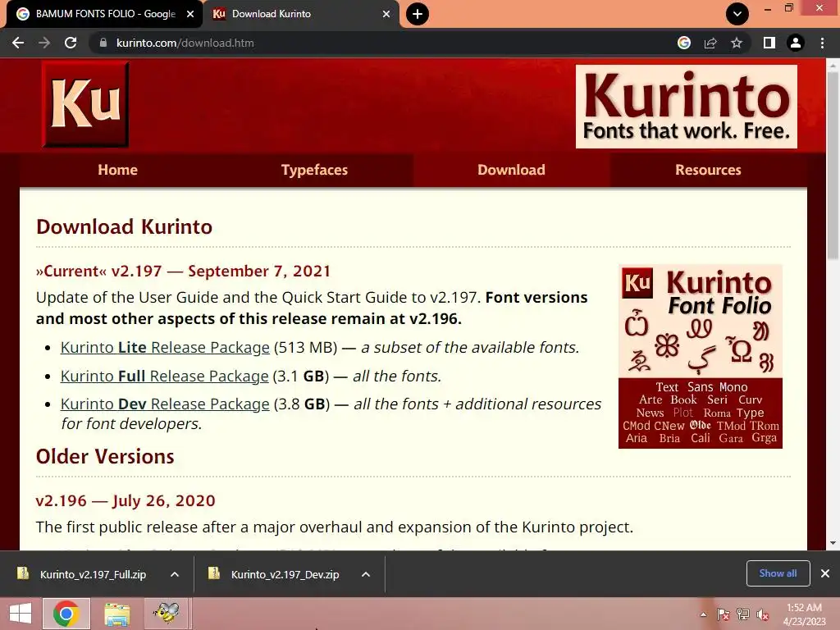The image size is (840, 630).
Task: Show hidden system tray icons
Action: pyautogui.click(x=703, y=614)
